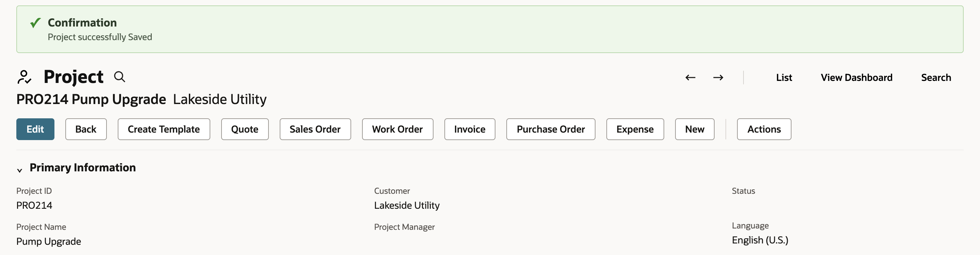Click Lakeside Utility in the record title

coord(219,99)
